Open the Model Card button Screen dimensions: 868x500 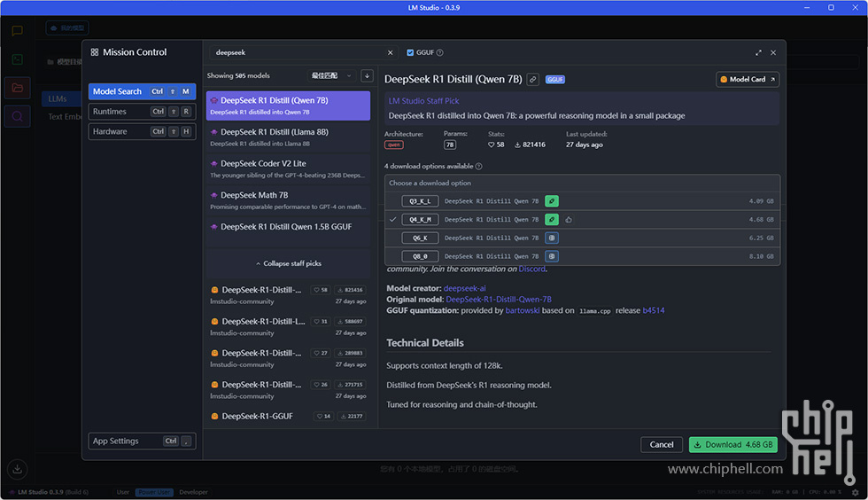pyautogui.click(x=748, y=80)
